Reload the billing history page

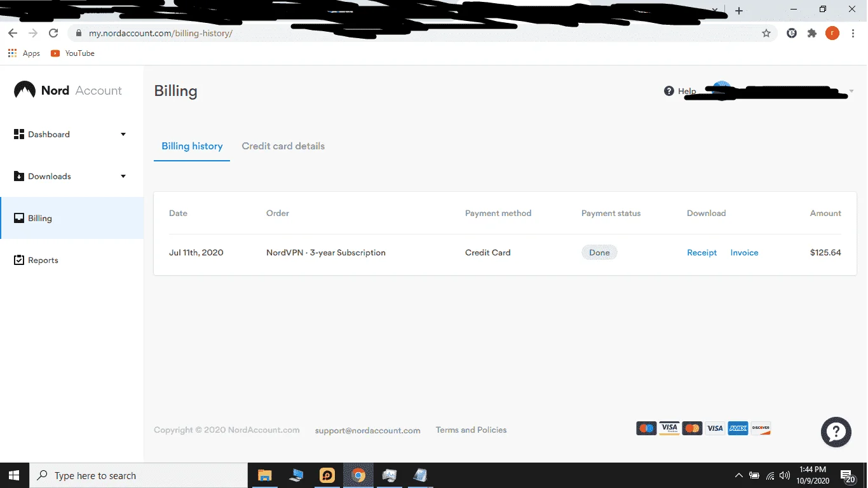pyautogui.click(x=53, y=33)
